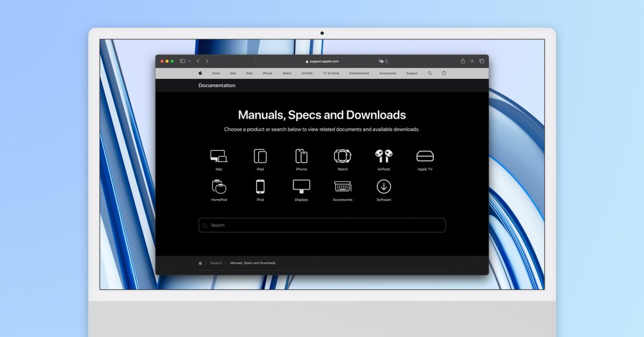Click the Safari Share button
The image size is (644, 337).
click(463, 61)
